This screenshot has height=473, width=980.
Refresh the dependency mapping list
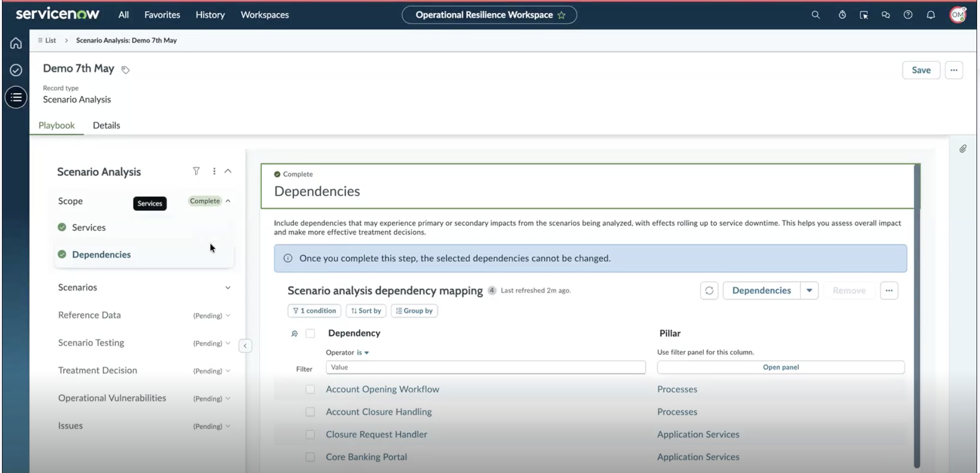point(709,290)
